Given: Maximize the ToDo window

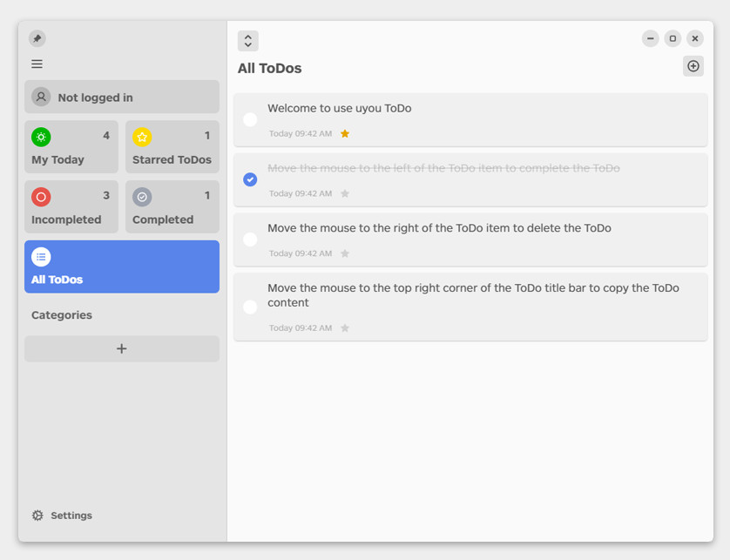Looking at the screenshot, I should point(673,38).
